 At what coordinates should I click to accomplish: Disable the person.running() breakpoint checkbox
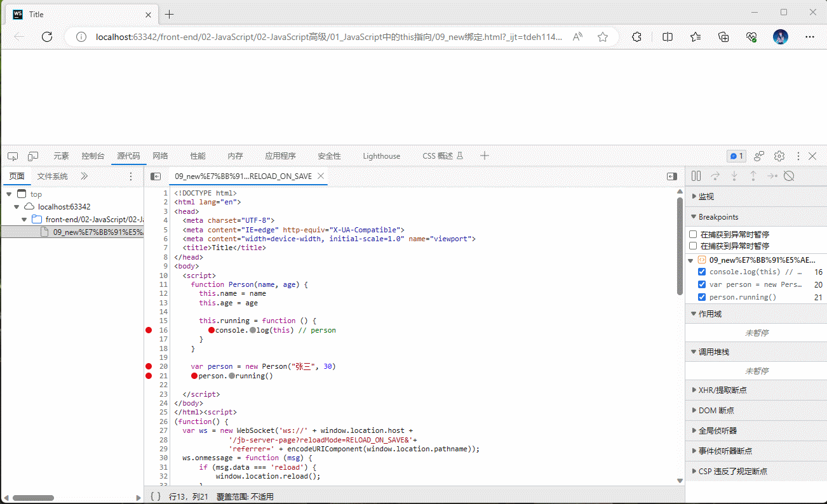[702, 298]
